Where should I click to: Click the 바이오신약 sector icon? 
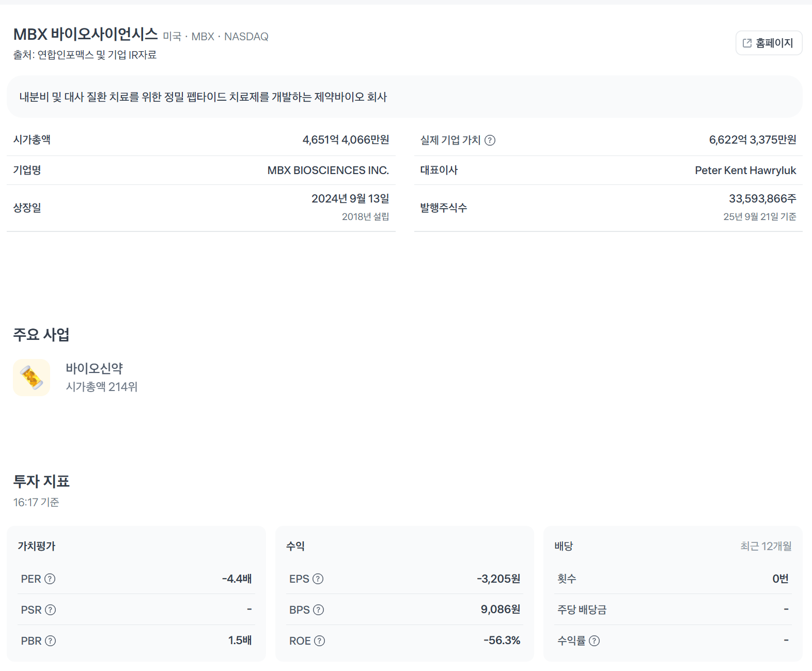(x=32, y=378)
